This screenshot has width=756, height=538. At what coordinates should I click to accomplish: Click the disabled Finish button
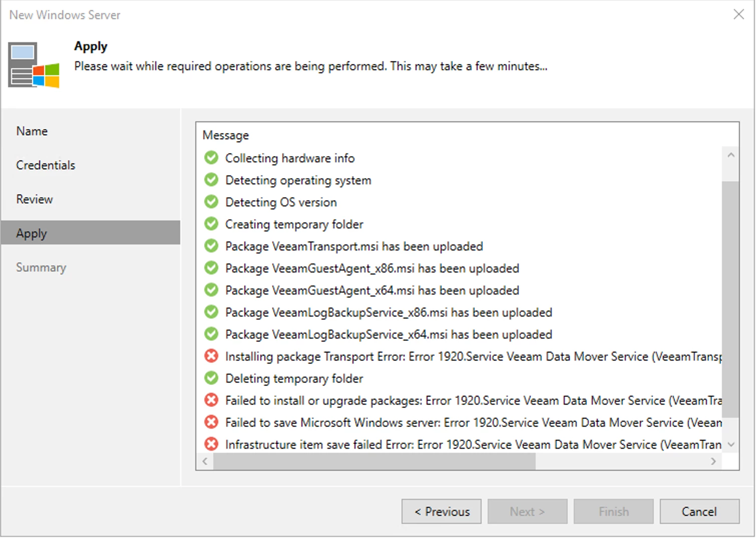point(613,511)
